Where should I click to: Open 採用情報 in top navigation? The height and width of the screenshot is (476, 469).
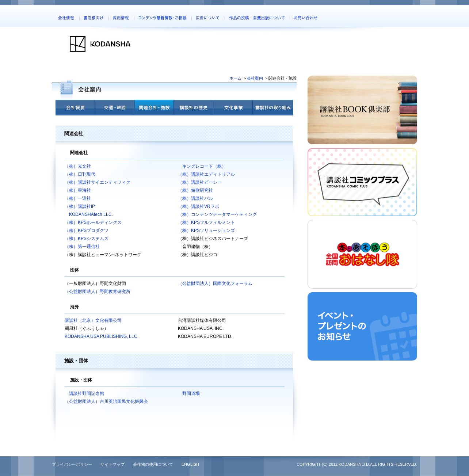[121, 18]
